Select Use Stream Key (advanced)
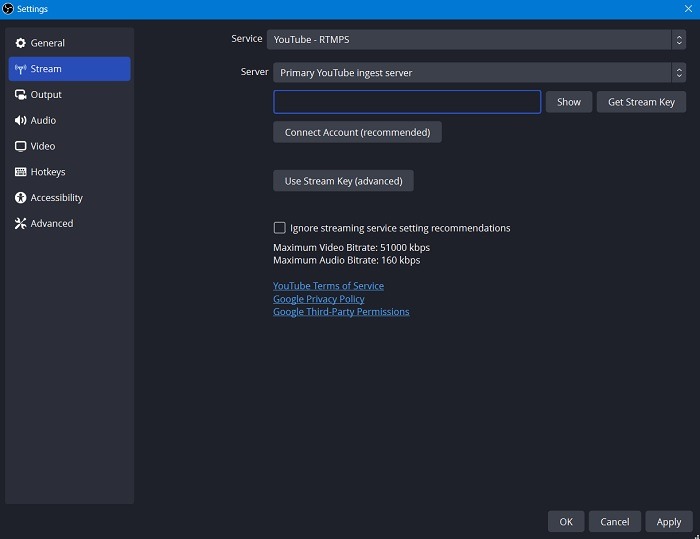The width and height of the screenshot is (700, 539). (343, 181)
